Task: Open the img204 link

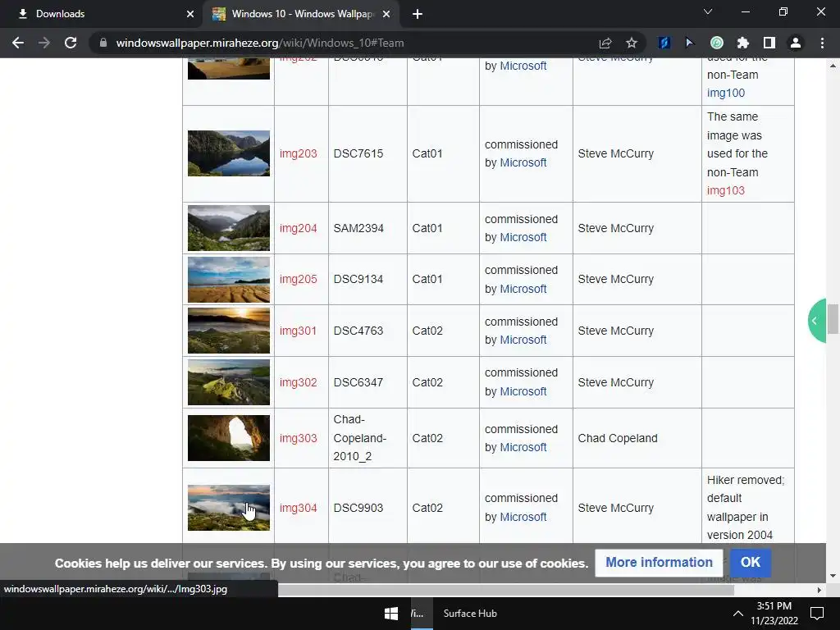Action: click(x=299, y=228)
